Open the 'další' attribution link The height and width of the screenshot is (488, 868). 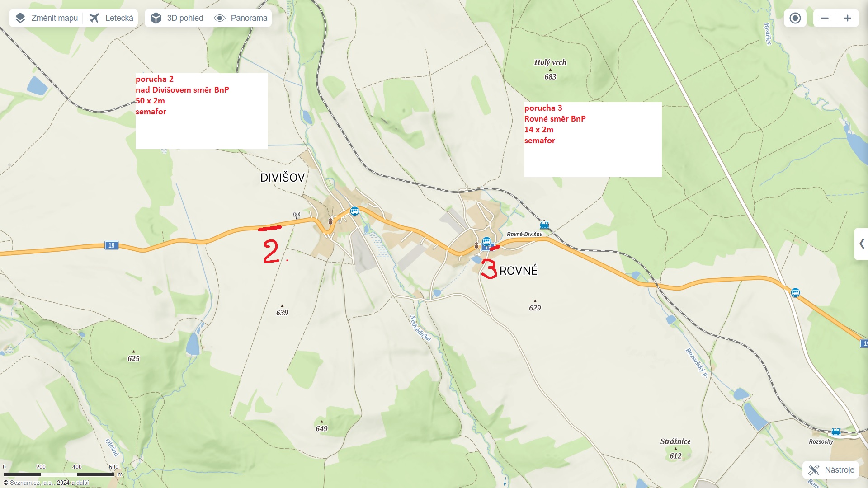82,483
